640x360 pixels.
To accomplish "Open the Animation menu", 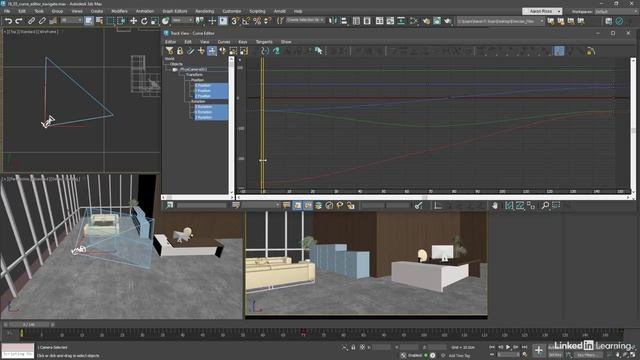I will [145, 11].
